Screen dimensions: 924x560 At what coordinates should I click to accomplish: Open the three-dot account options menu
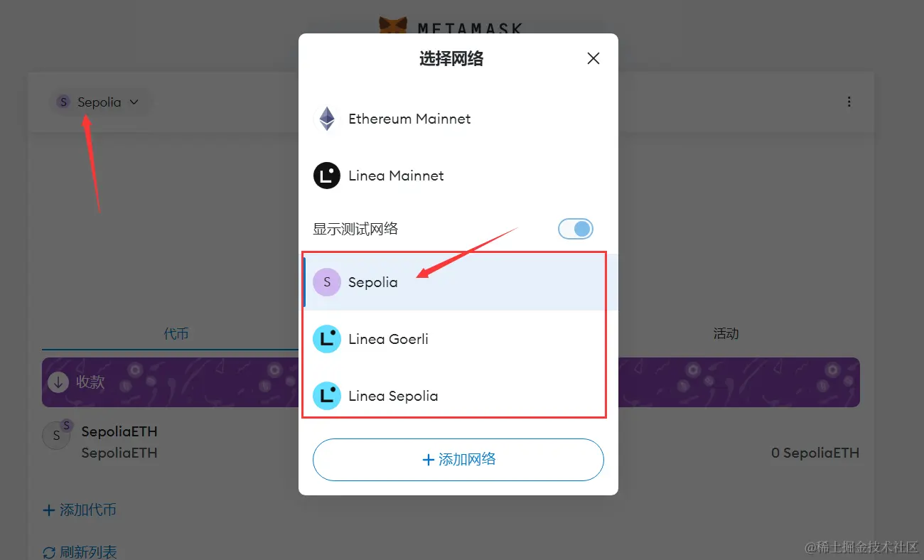[849, 102]
